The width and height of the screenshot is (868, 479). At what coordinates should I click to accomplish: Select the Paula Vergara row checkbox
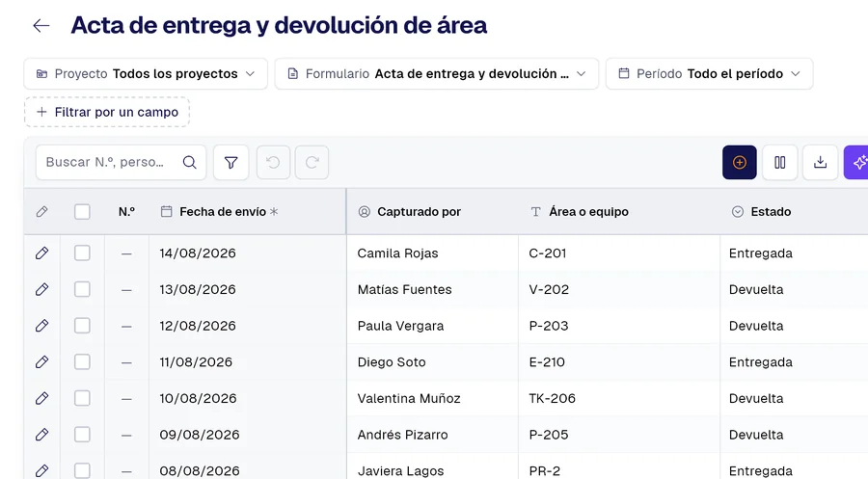82,326
